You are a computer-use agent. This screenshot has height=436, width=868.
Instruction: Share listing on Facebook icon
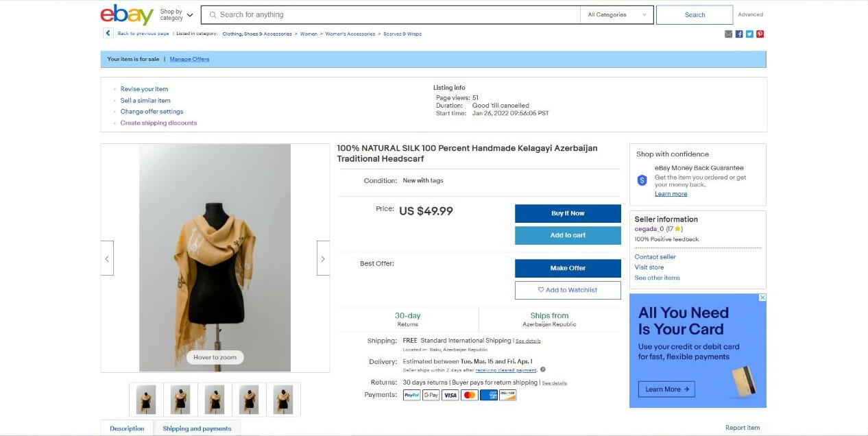point(739,34)
